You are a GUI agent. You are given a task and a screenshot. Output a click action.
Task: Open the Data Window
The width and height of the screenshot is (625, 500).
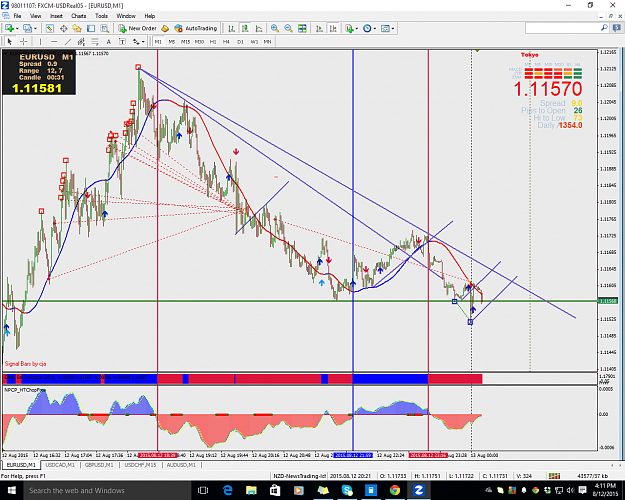tap(63, 28)
